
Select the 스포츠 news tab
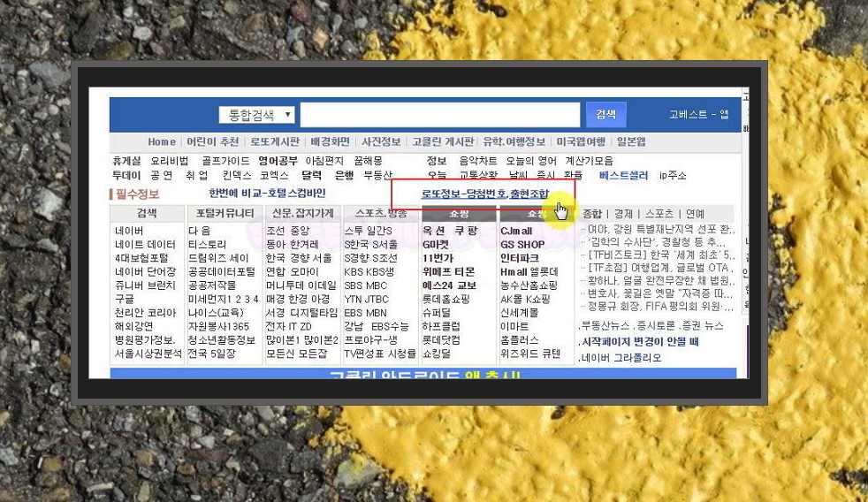(x=659, y=214)
